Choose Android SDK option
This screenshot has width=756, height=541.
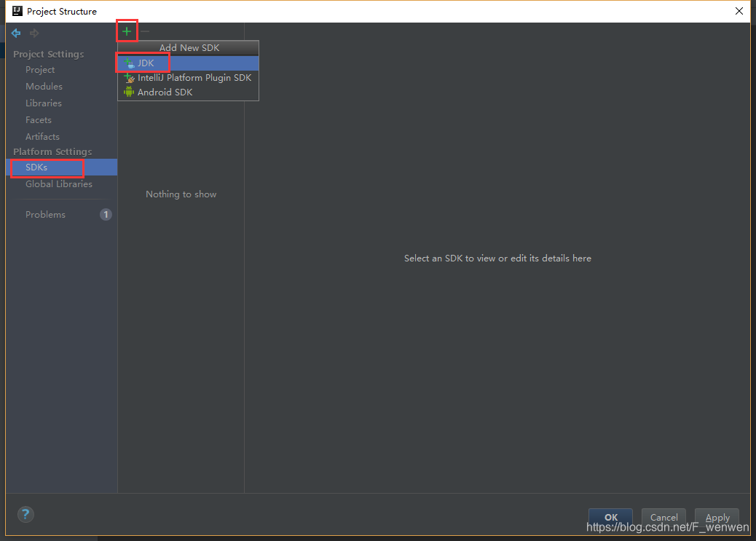point(189,92)
